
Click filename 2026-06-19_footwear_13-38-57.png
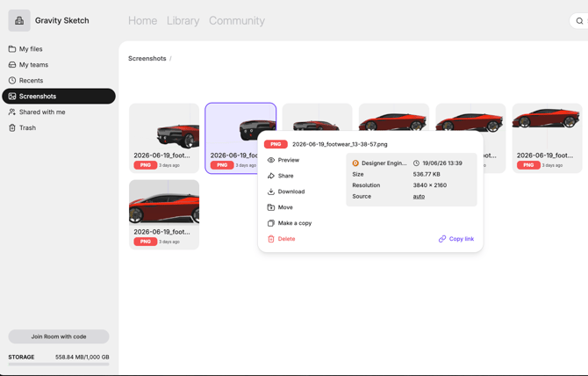(x=340, y=144)
